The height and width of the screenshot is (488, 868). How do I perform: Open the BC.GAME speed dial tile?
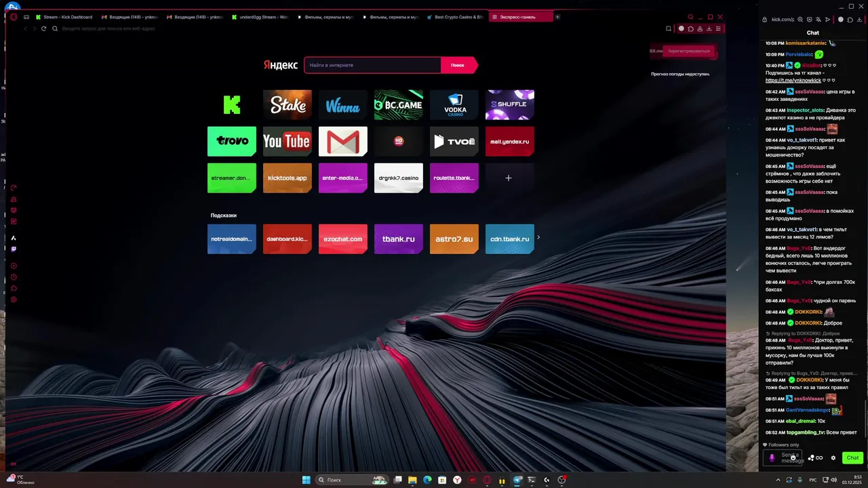click(x=399, y=104)
